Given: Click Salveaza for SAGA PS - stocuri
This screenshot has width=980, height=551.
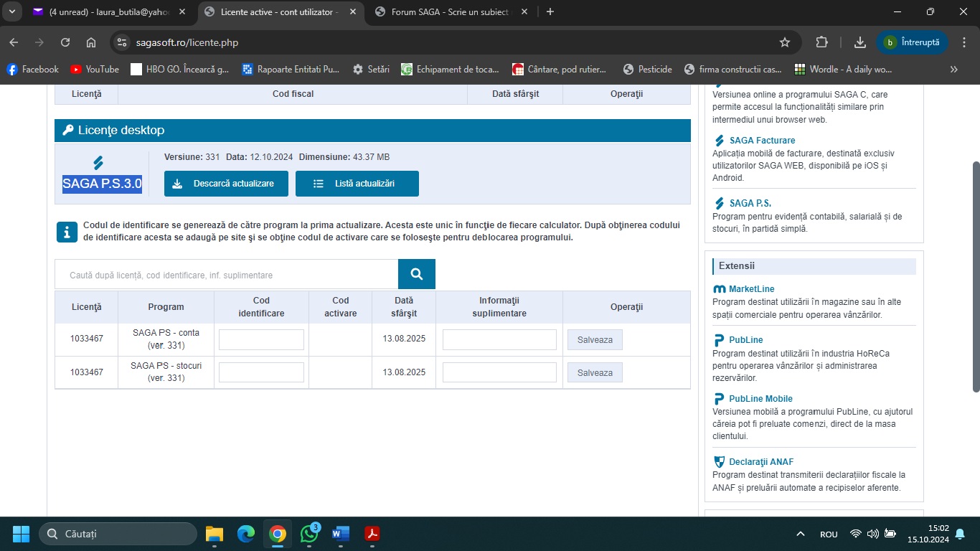Looking at the screenshot, I should (595, 373).
